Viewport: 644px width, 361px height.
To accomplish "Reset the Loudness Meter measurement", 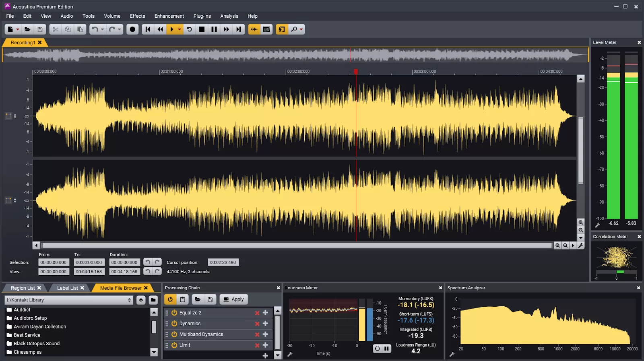I will [377, 349].
